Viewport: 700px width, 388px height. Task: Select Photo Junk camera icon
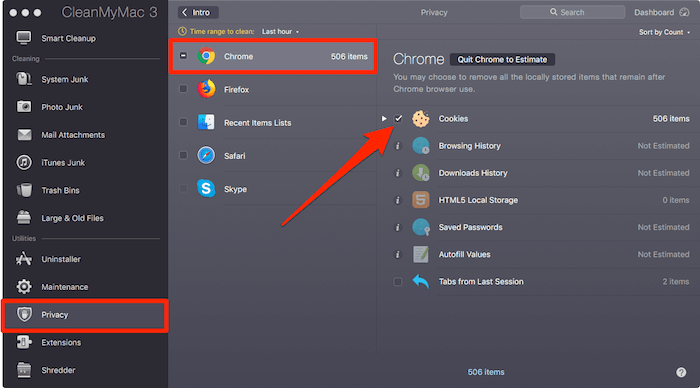24,107
